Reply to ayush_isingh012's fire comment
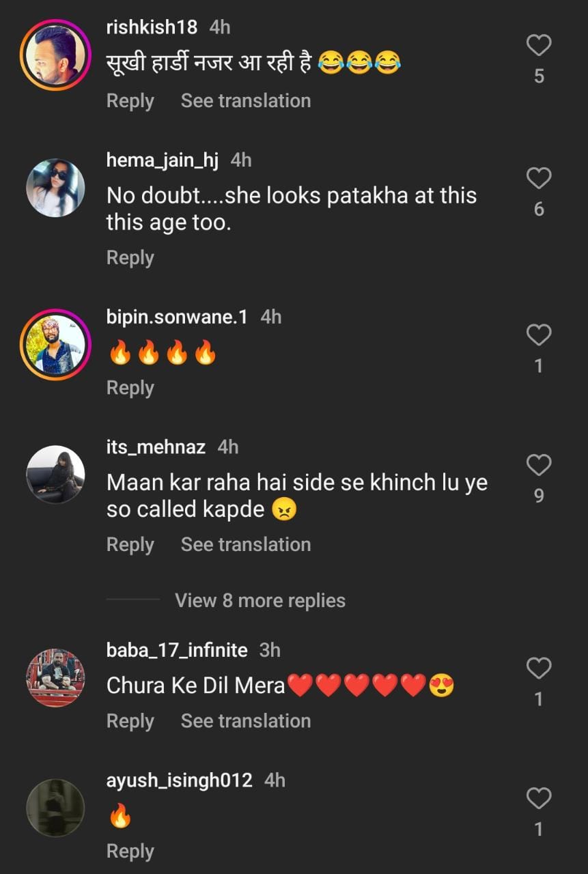This screenshot has width=588, height=874. [130, 851]
